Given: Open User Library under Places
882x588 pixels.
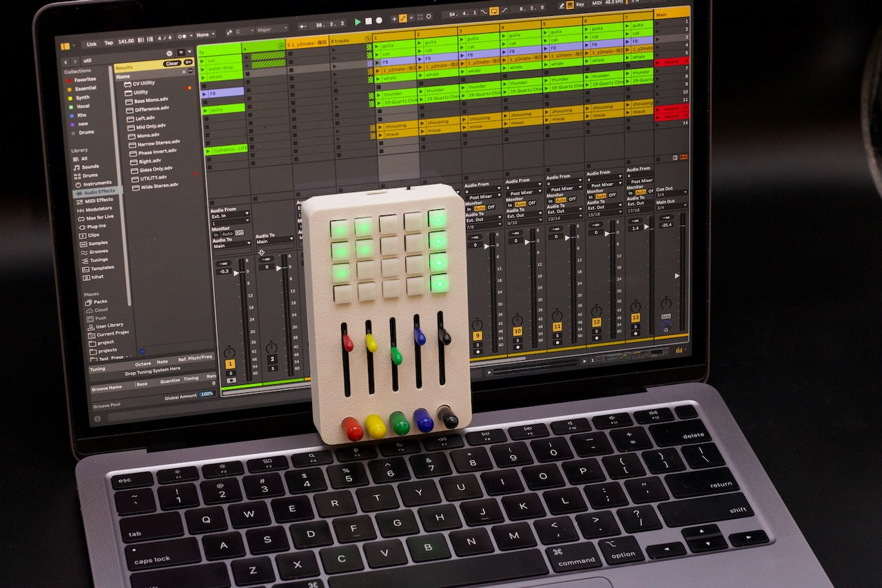Looking at the screenshot, I should coord(105,325).
